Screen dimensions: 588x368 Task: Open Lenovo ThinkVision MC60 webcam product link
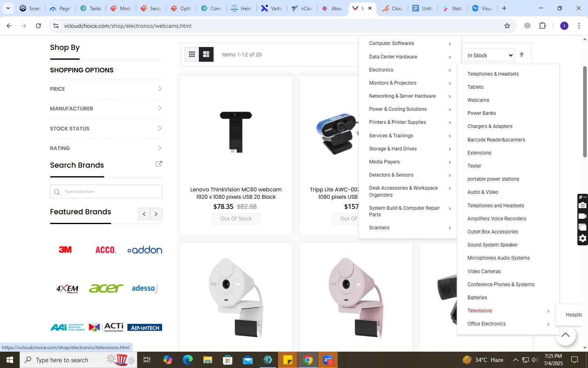tap(236, 193)
